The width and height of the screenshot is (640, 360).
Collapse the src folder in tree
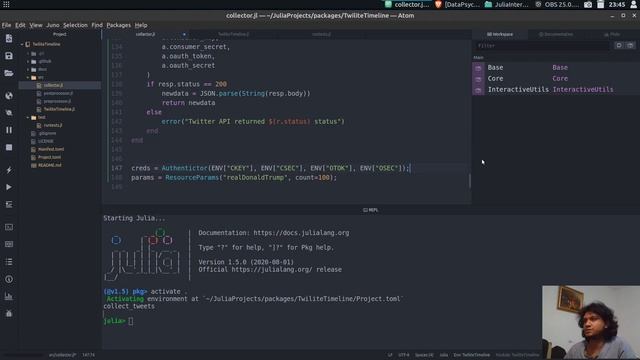tap(28, 77)
